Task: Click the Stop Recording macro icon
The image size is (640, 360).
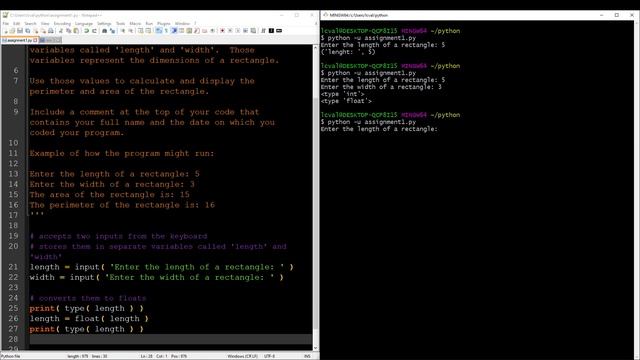Action: coord(229,31)
